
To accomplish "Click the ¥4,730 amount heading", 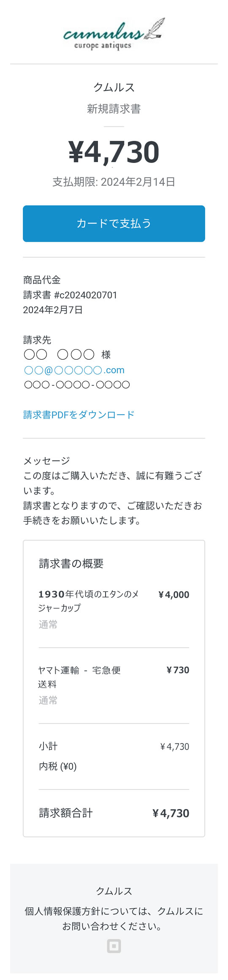I will [x=114, y=152].
